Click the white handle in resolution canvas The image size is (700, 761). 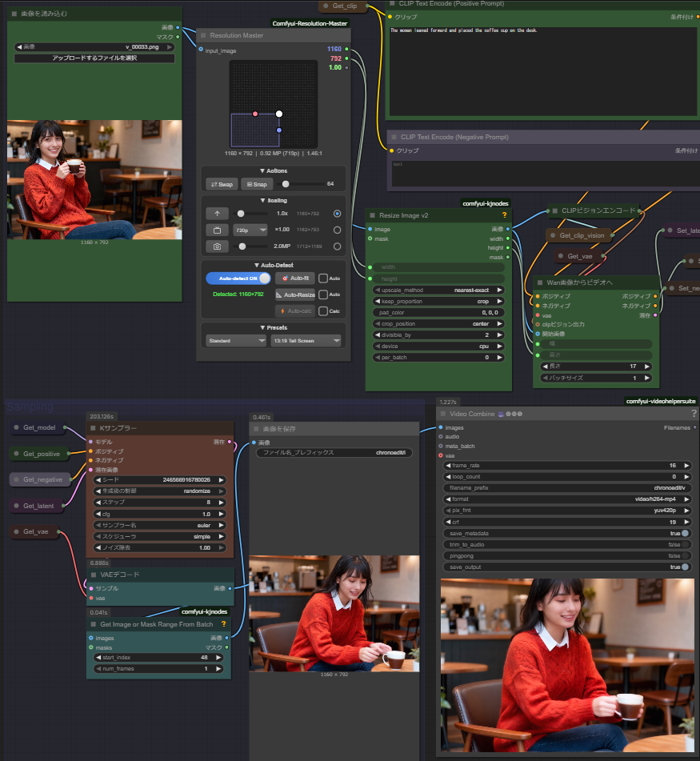[x=279, y=114]
